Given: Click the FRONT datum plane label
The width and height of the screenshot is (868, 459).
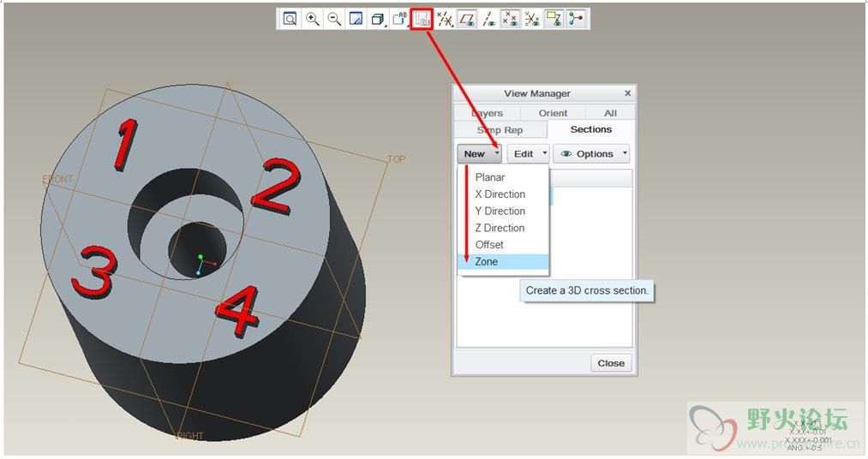Looking at the screenshot, I should 57,179.
